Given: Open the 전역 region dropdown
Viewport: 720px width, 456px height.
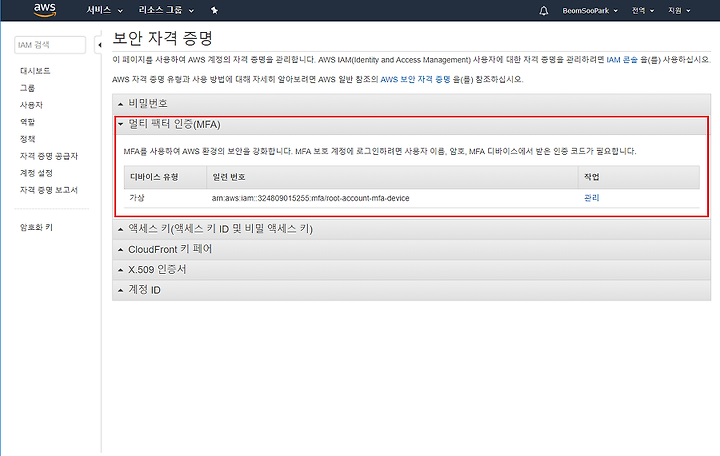Looking at the screenshot, I should pyautogui.click(x=643, y=11).
